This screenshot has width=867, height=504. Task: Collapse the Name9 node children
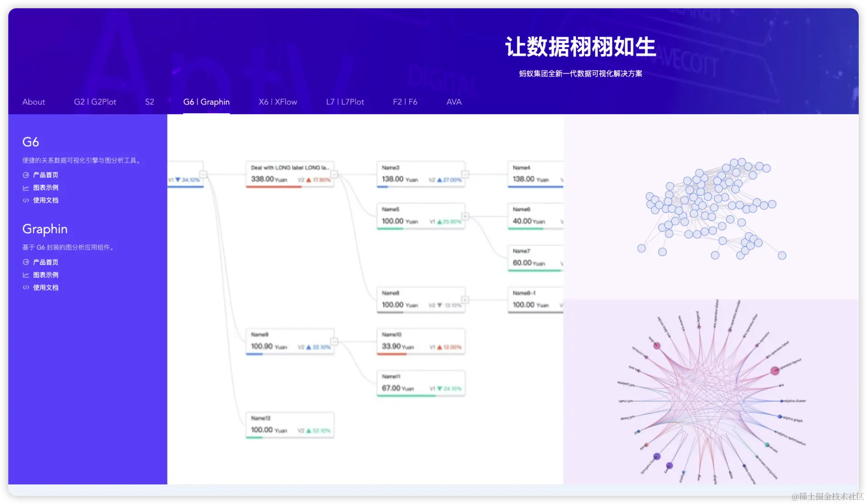click(334, 341)
